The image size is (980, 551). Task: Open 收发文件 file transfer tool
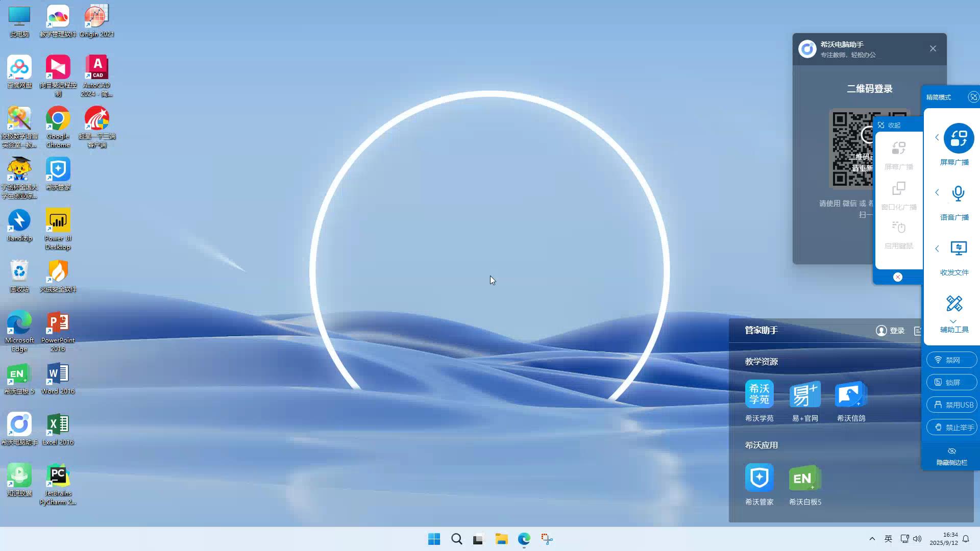[x=958, y=248]
